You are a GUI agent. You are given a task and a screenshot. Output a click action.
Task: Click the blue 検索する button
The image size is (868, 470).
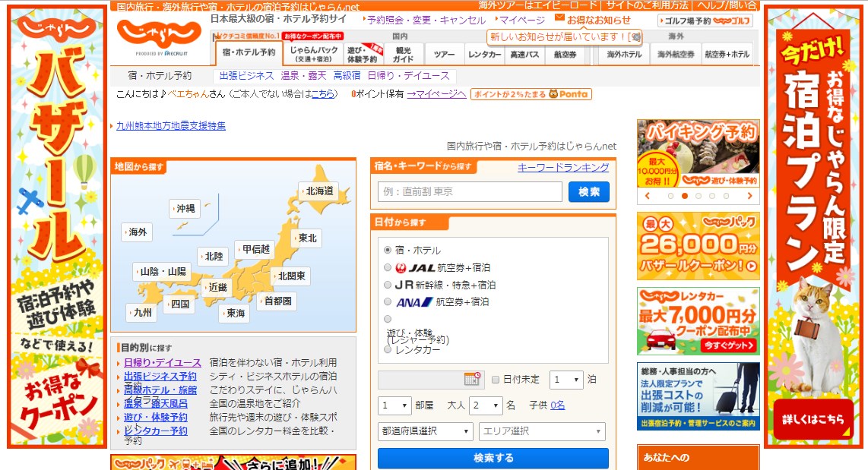coord(493,458)
